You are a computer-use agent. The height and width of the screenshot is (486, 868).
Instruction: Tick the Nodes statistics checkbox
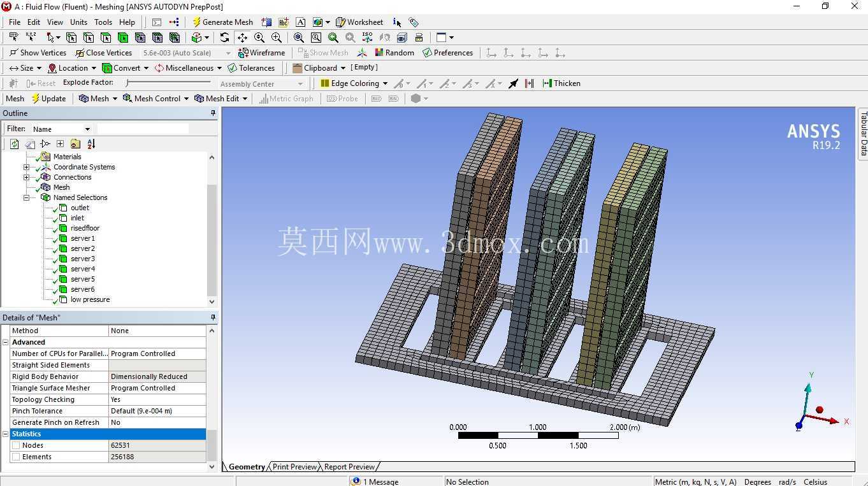(x=16, y=445)
